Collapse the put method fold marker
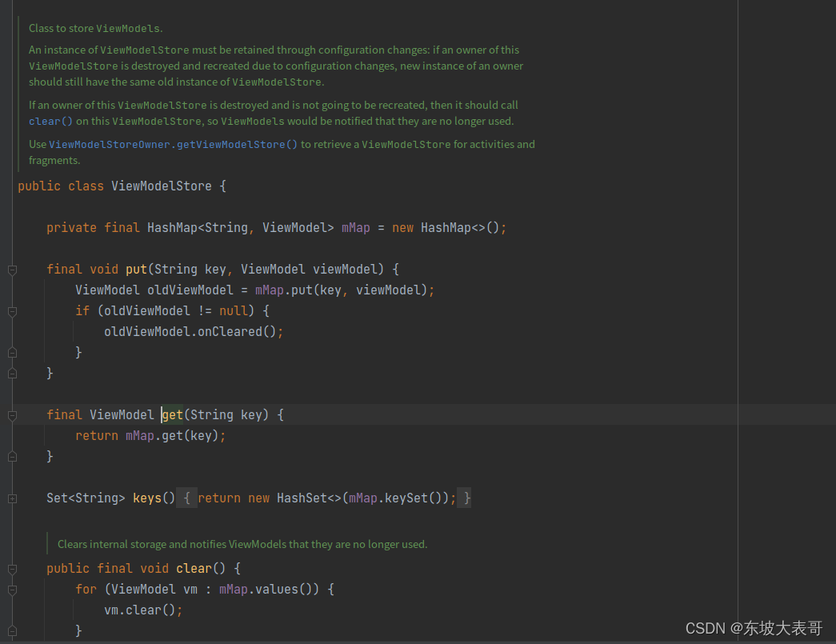This screenshot has width=836, height=644. pyautogui.click(x=13, y=270)
